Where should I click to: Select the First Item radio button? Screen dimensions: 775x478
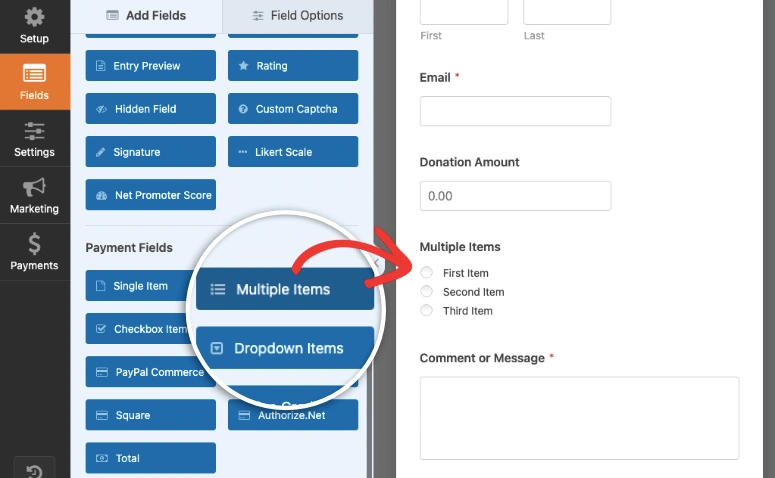pyautogui.click(x=427, y=273)
